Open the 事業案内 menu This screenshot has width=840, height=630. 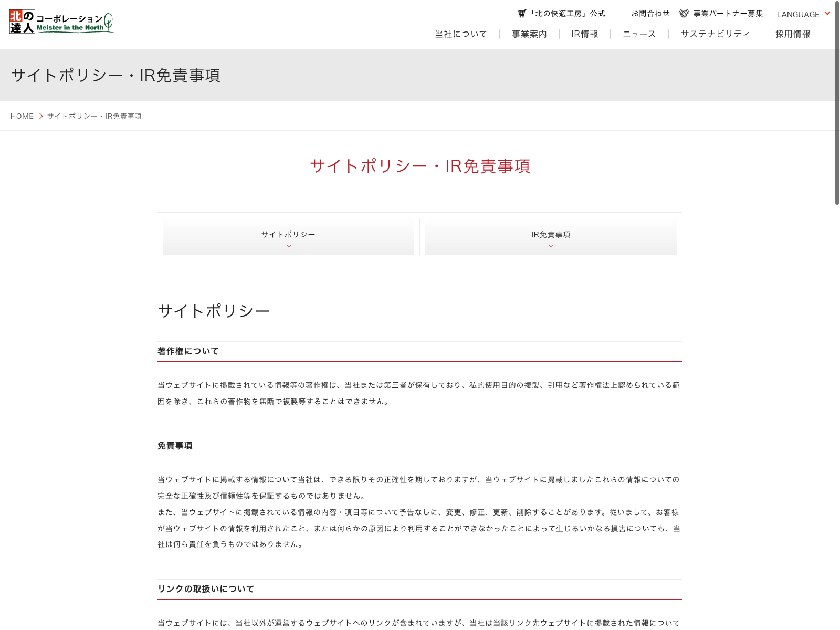(x=529, y=34)
